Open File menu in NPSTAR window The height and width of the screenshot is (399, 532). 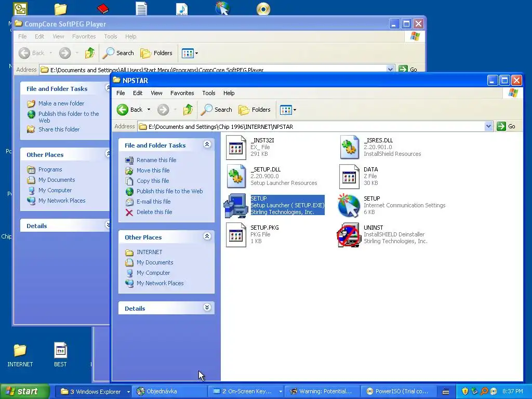click(121, 93)
